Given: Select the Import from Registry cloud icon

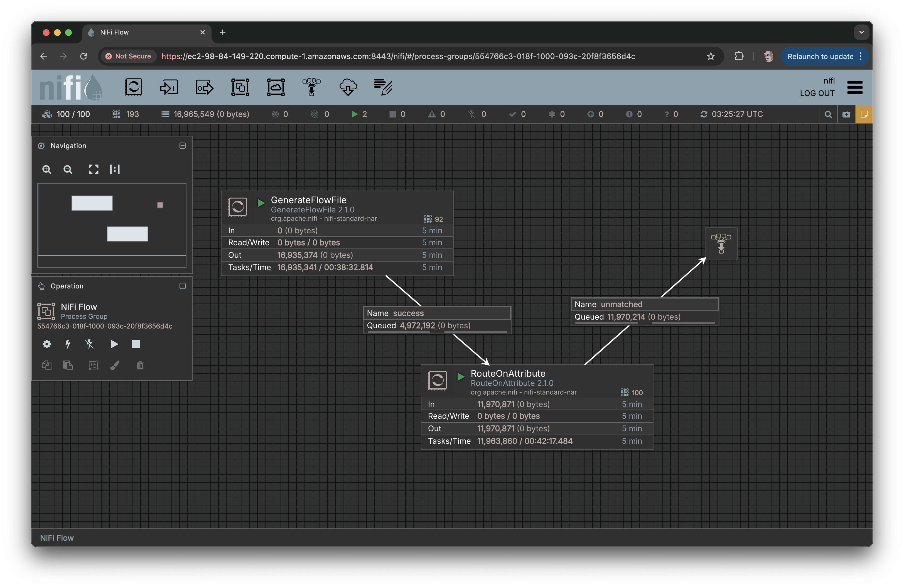Looking at the screenshot, I should pyautogui.click(x=348, y=87).
